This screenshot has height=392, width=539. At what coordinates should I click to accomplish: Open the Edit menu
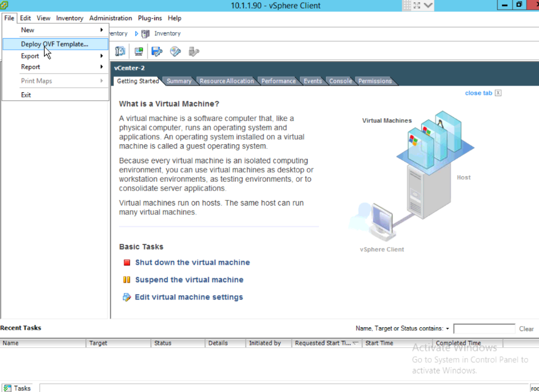[25, 18]
